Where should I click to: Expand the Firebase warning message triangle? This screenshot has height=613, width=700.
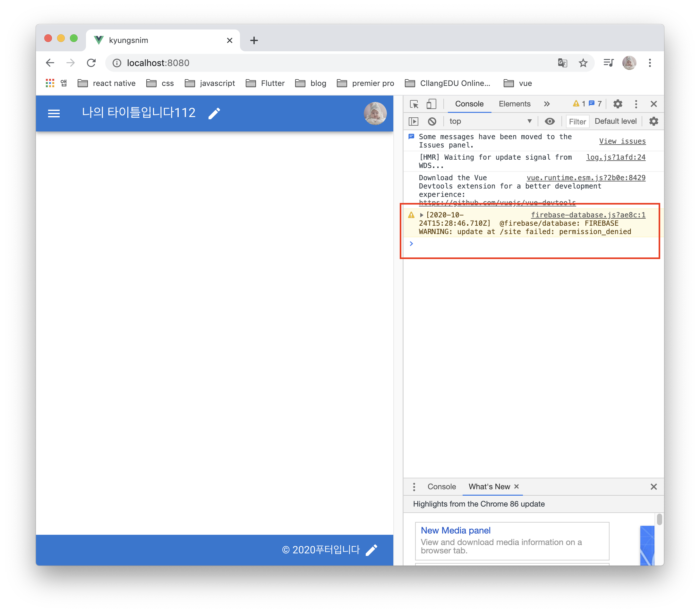tap(422, 215)
